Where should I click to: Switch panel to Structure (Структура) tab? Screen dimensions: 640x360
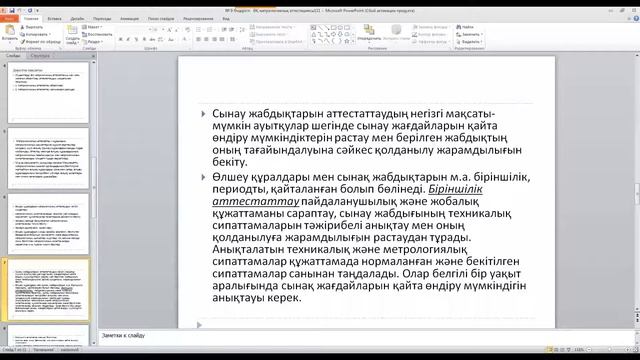coord(40,56)
